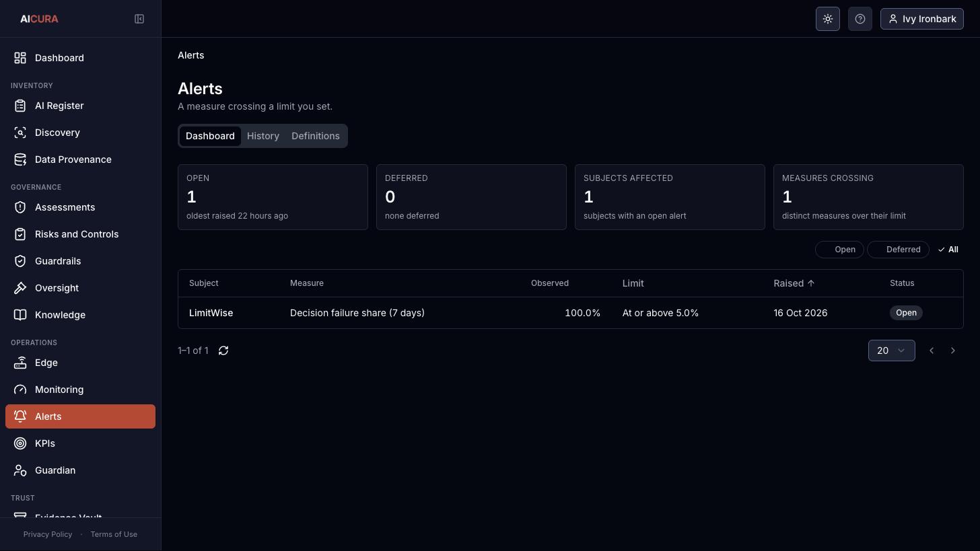Click the Guardian person icon
This screenshot has width=980, height=551.
pyautogui.click(x=20, y=470)
